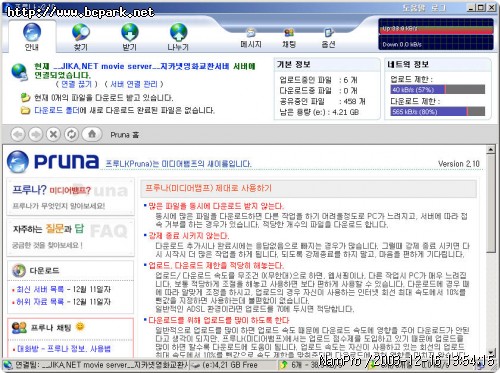The height and width of the screenshot is (373, 500).
Task: Click the 프루나 채팅 people icon
Action: tap(19, 328)
